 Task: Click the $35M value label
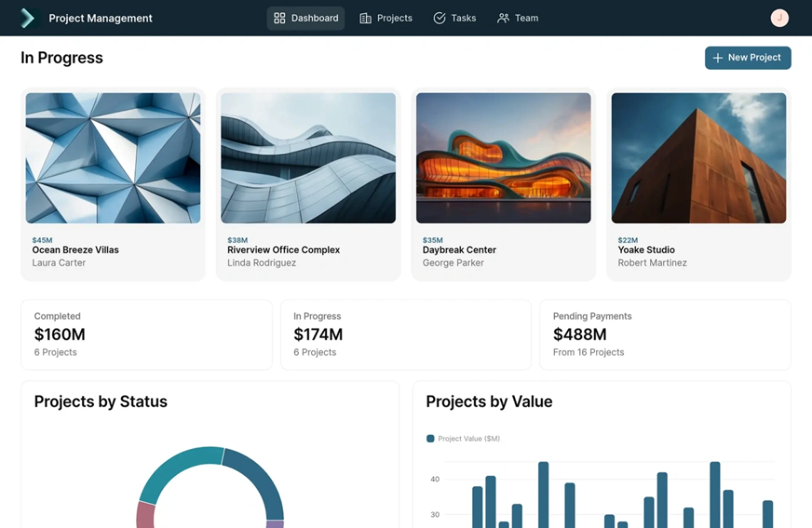pyautogui.click(x=433, y=240)
